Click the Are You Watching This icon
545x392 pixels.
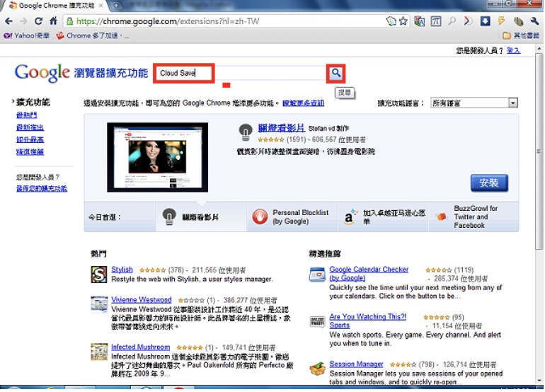pos(317,322)
